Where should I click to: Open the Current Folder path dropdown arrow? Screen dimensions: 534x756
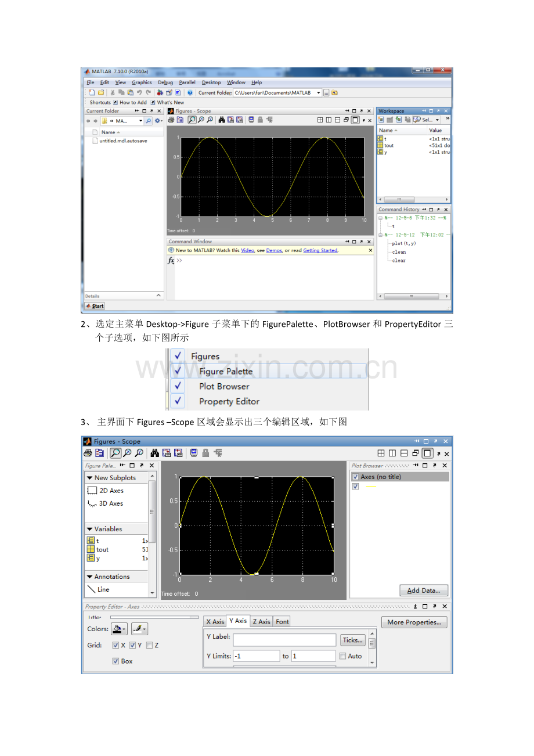coord(319,92)
